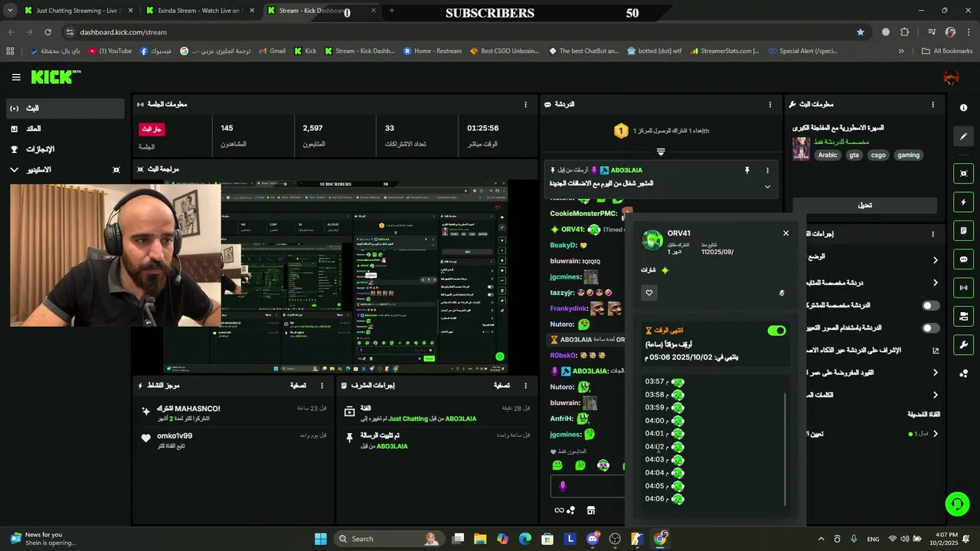Click the heart icon in ORV41 user card
This screenshot has width=980, height=551.
pyautogui.click(x=649, y=292)
